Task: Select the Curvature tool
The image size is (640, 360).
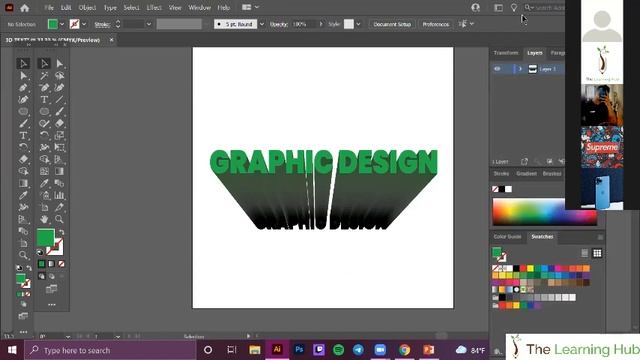Action: 60,87
